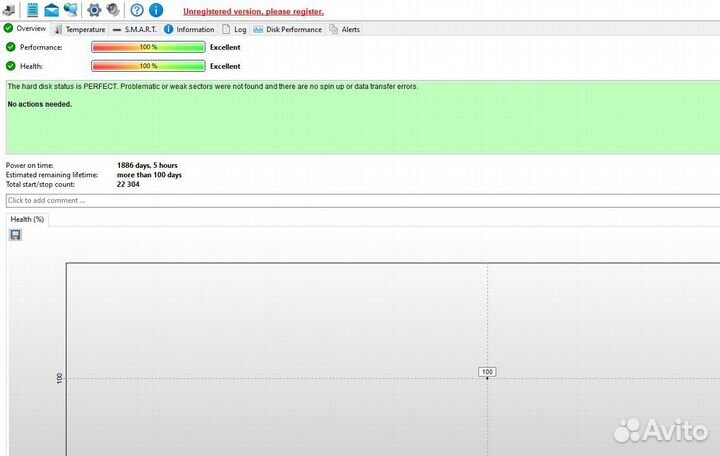This screenshot has width=720, height=456.
Task: Open the report document icon in toolbar
Action: (x=32, y=10)
